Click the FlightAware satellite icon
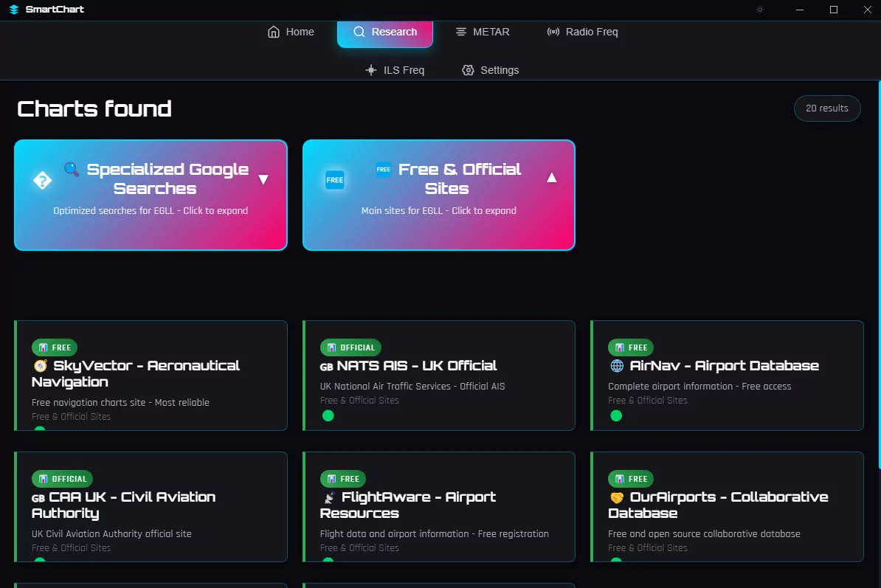The height and width of the screenshot is (588, 881). click(328, 497)
